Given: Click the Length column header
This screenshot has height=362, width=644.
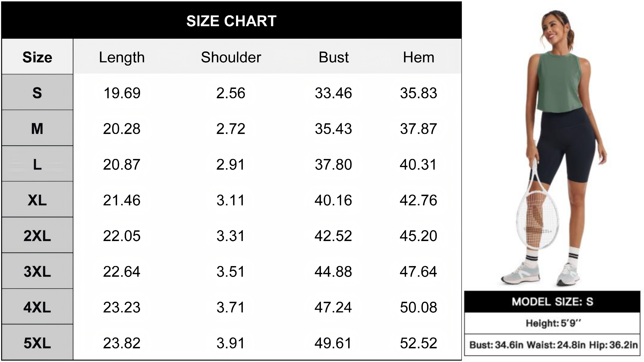Looking at the screenshot, I should pyautogui.click(x=122, y=57).
